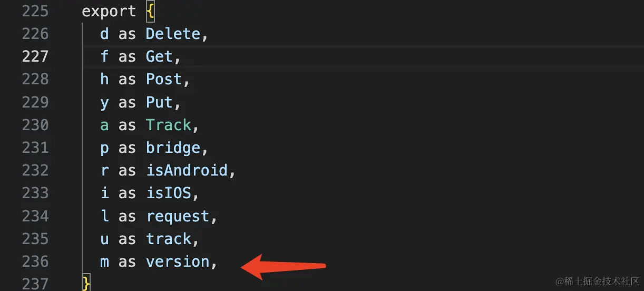
Task: Place cursor on the export keyword
Action: 109,12
